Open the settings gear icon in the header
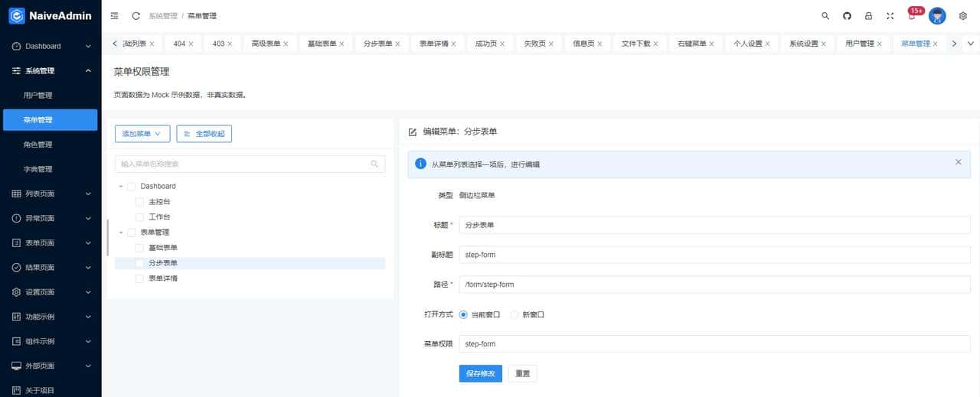 [963, 15]
